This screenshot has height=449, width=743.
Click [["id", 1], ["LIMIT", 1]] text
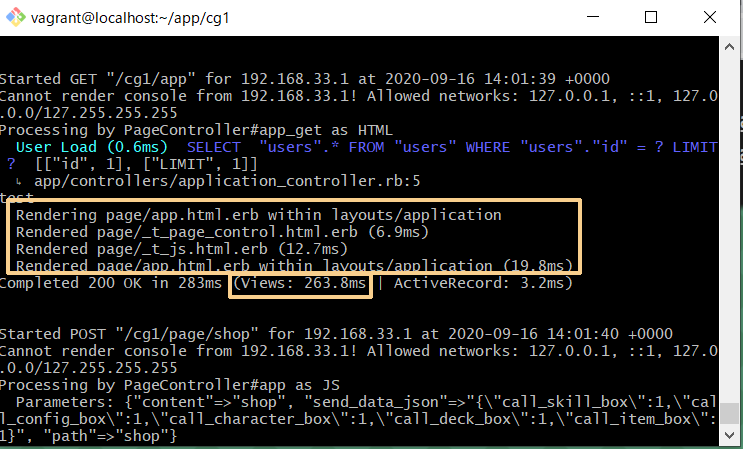tap(146, 164)
